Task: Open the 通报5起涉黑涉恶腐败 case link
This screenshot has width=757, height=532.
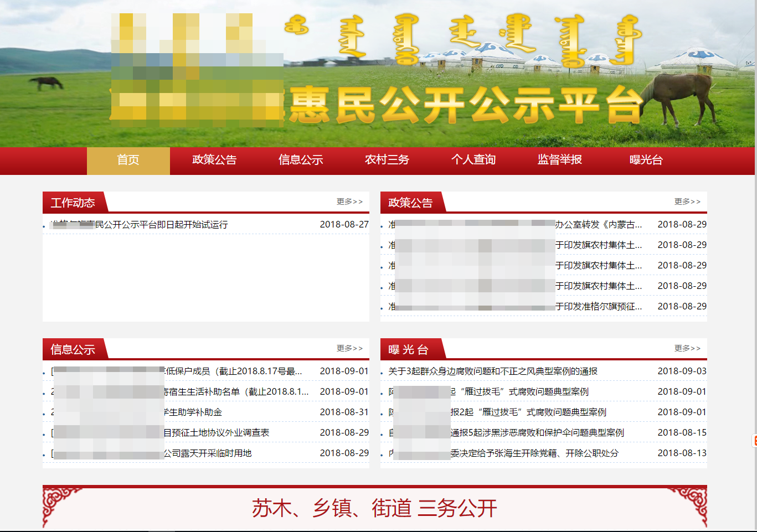Action: pos(537,433)
